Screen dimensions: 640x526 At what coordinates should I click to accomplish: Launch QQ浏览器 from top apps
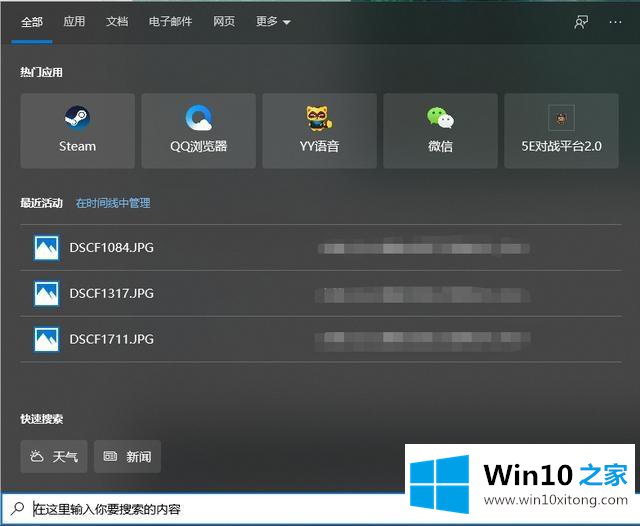[x=198, y=131]
